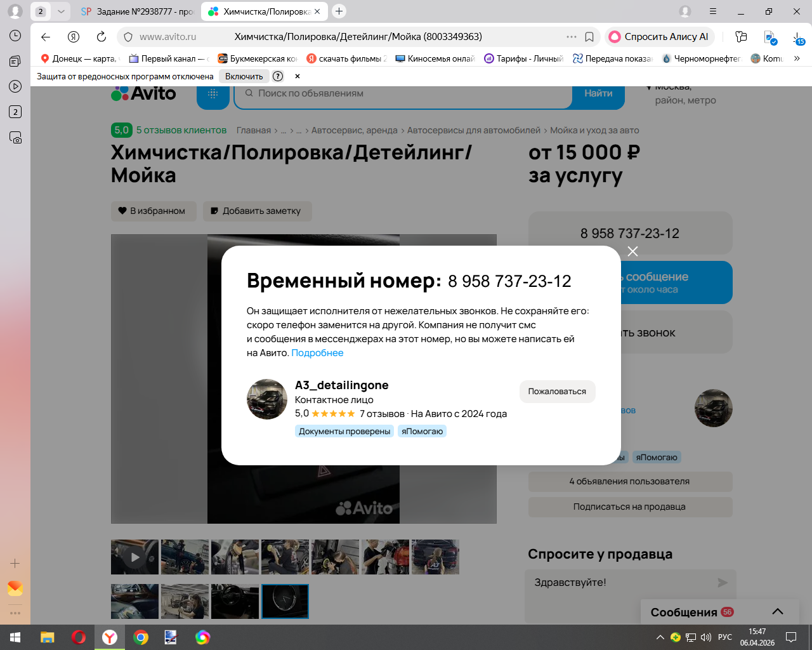Open the three-dots page actions menu

point(571,37)
